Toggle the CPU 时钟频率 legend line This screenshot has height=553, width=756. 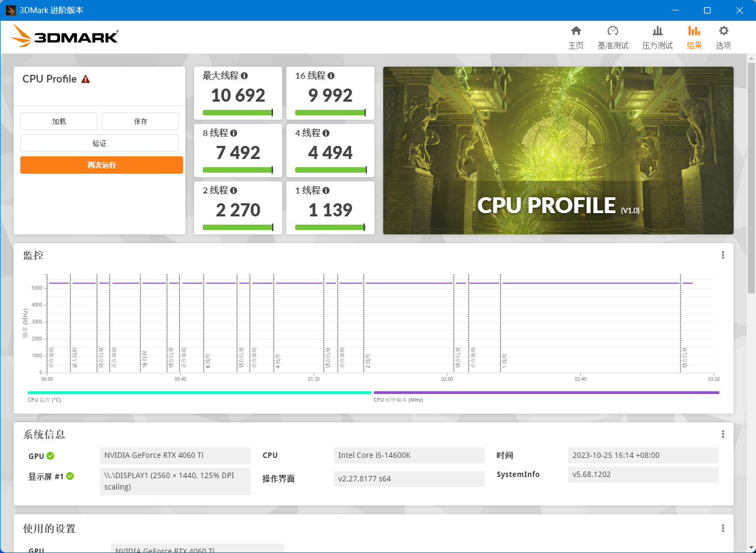coord(546,392)
